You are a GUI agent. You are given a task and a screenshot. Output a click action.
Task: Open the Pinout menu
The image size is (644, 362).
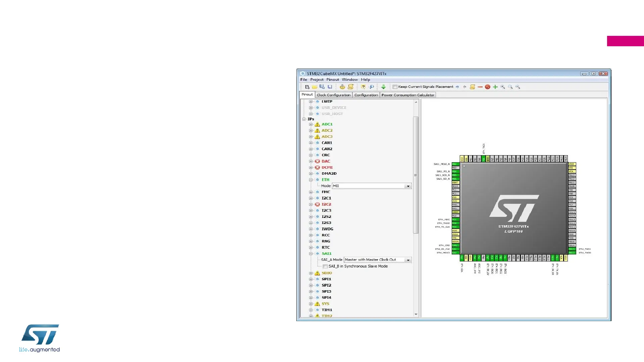[x=332, y=80]
